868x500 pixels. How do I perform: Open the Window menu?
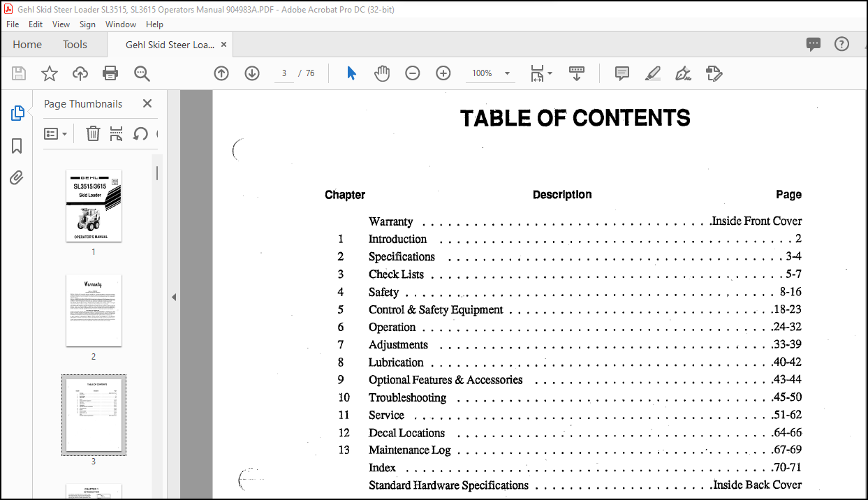point(121,24)
